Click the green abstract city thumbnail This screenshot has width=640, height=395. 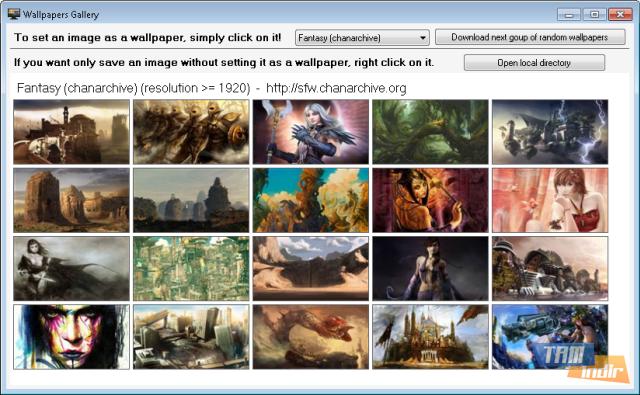point(191,269)
